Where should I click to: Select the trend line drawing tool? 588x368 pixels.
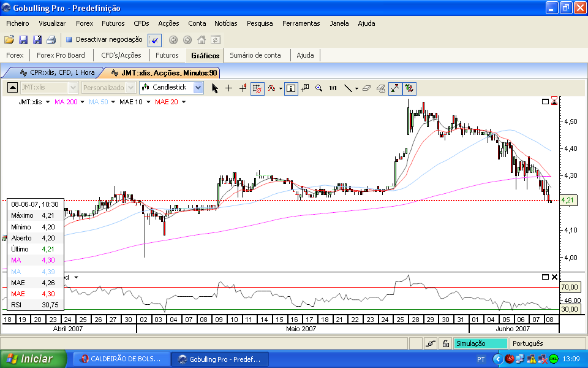[x=348, y=88]
